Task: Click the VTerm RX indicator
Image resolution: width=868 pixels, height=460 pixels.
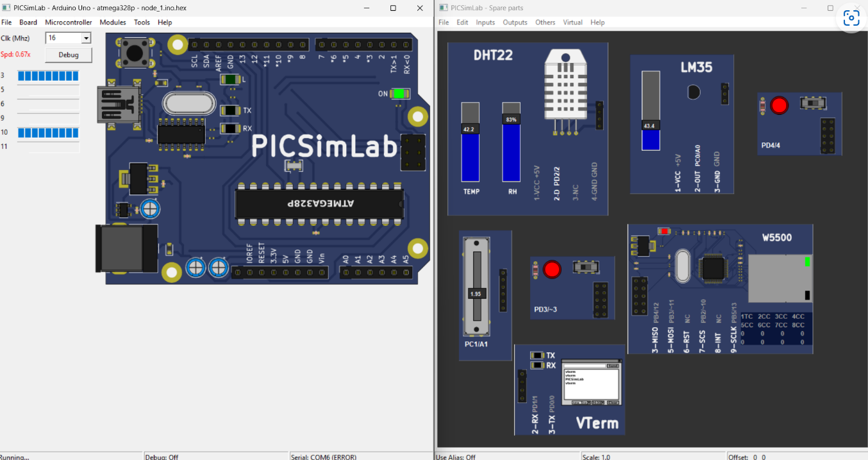Action: [x=537, y=365]
